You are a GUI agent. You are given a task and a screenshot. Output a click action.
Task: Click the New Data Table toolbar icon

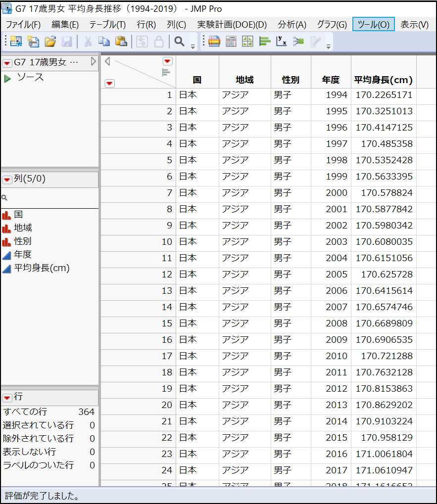coord(15,42)
